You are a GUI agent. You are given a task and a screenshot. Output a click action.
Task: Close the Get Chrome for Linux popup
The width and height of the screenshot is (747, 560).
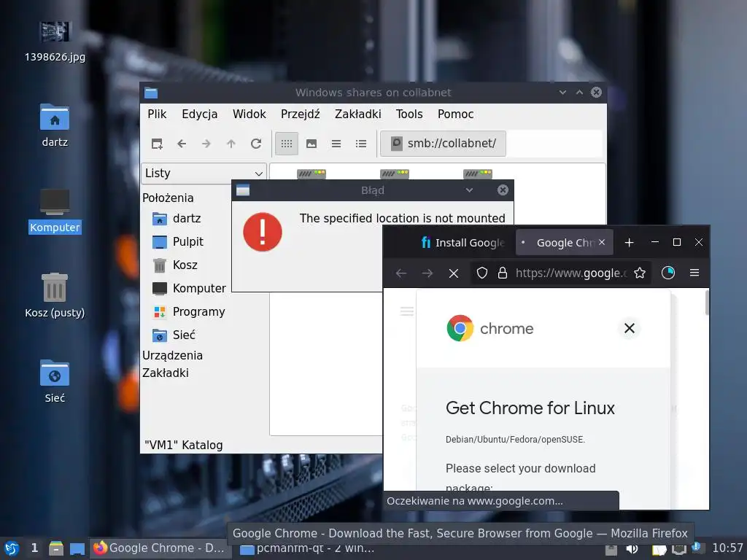(630, 328)
